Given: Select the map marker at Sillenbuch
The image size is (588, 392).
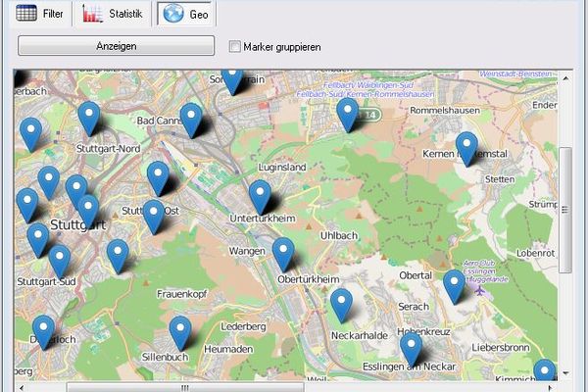Looking at the screenshot, I should pyautogui.click(x=180, y=333).
